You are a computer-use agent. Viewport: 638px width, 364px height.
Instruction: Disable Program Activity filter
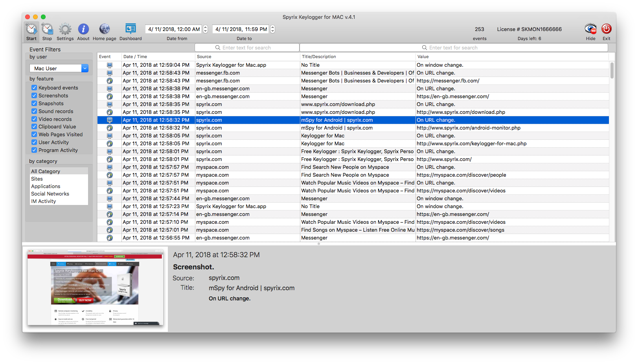coord(34,150)
